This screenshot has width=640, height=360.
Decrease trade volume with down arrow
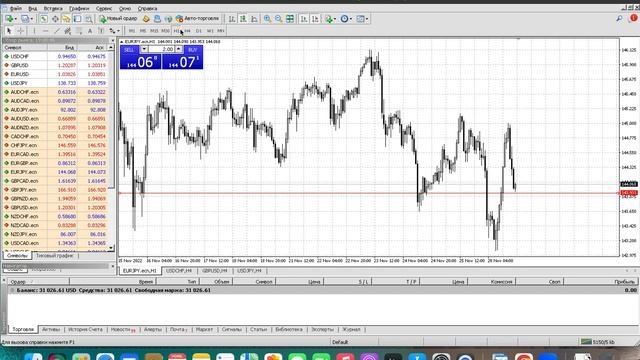144,49
